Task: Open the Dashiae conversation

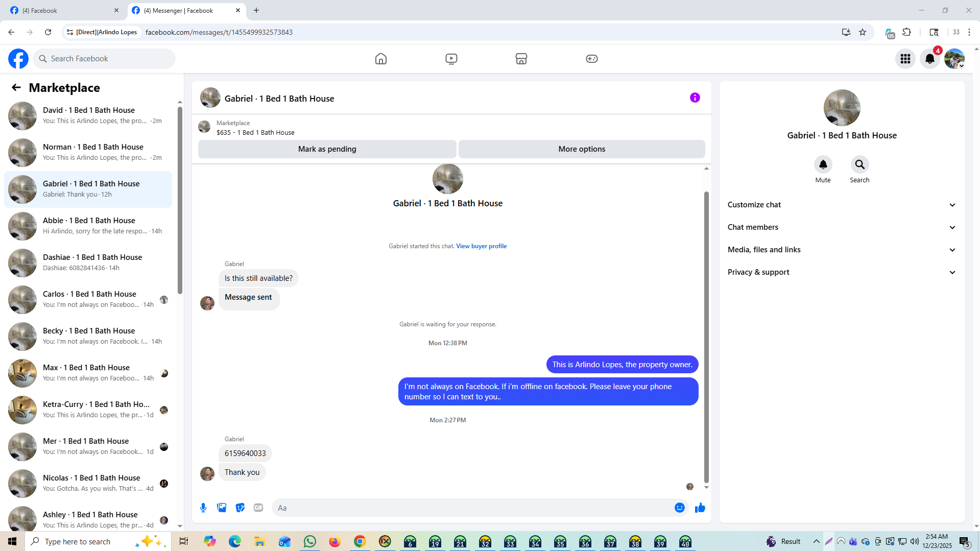Action: point(88,262)
